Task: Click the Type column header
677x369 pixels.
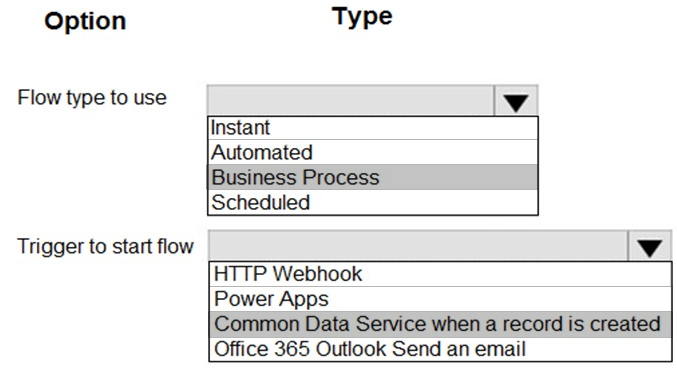Action: 362,18
